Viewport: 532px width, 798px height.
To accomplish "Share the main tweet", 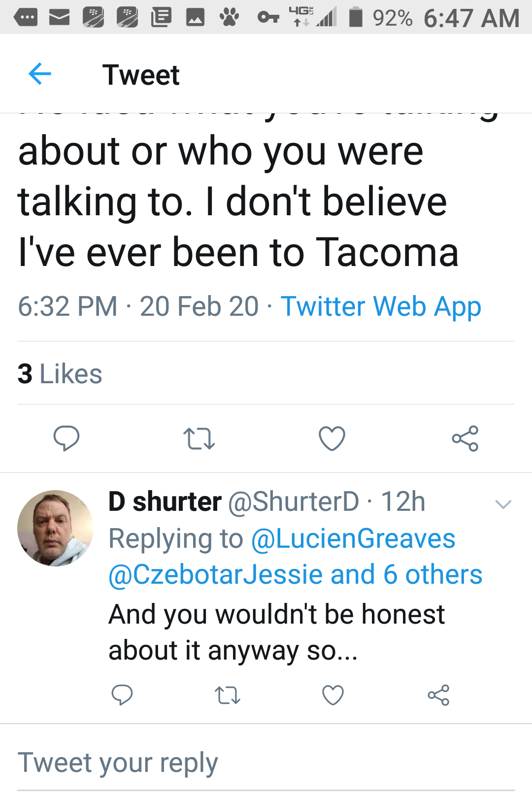I will pyautogui.click(x=465, y=438).
